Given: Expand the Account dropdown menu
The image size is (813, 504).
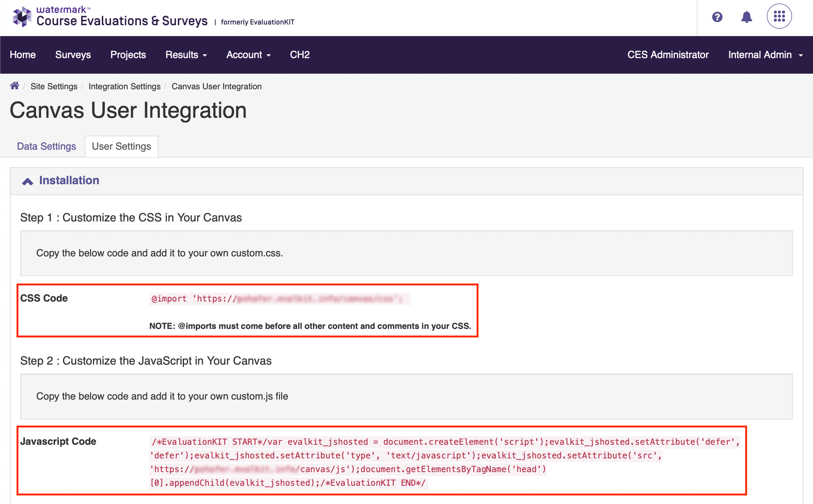Looking at the screenshot, I should [x=248, y=55].
